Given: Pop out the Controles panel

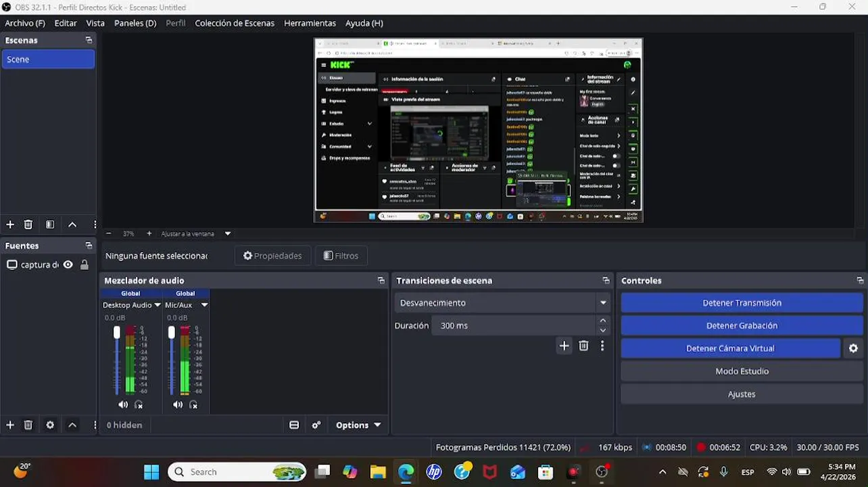Looking at the screenshot, I should (x=860, y=281).
